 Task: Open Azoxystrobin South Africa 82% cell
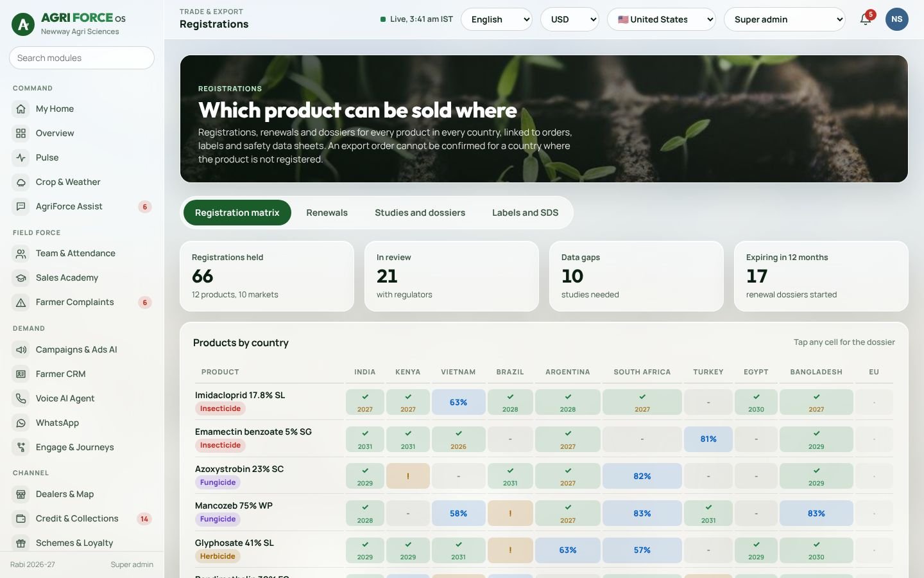[642, 477]
